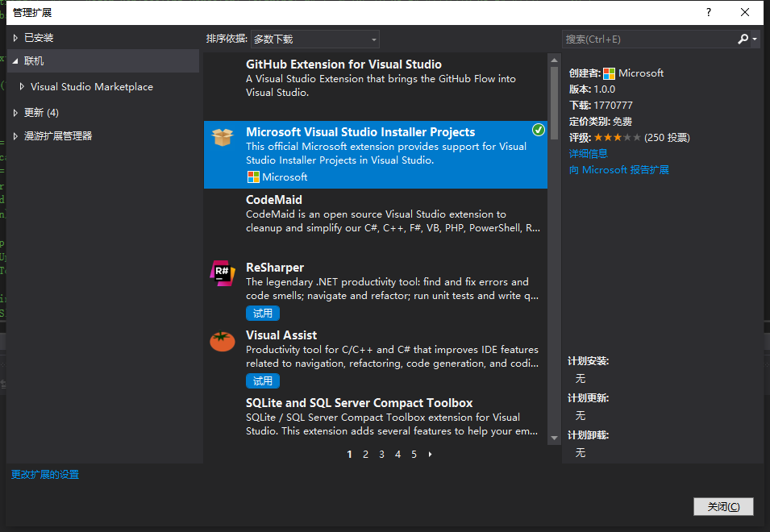Select the 联机 category
This screenshot has height=532, width=770.
pyautogui.click(x=34, y=61)
